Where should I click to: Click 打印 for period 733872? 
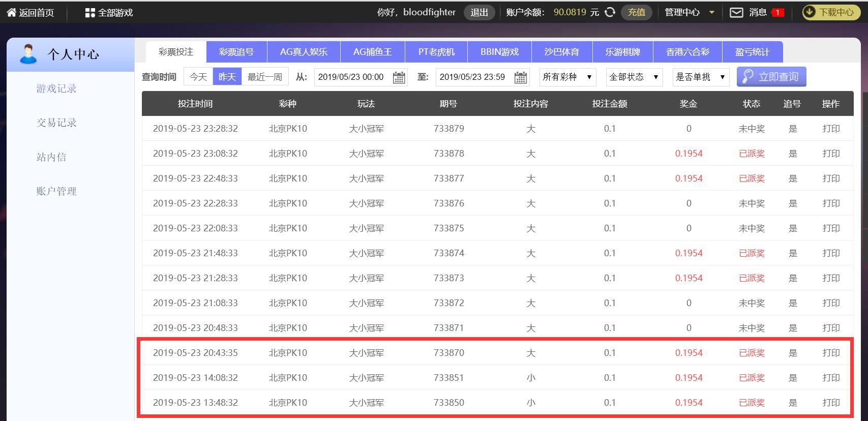[x=831, y=303]
